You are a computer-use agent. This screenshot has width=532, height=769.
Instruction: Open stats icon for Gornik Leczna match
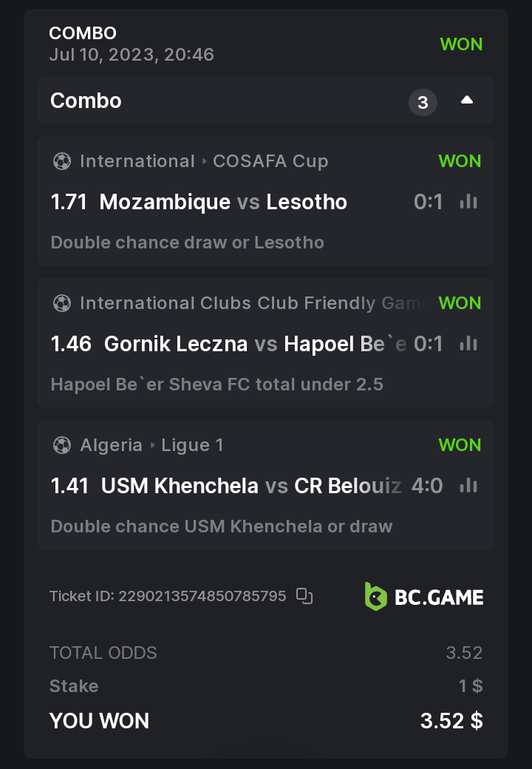click(468, 343)
